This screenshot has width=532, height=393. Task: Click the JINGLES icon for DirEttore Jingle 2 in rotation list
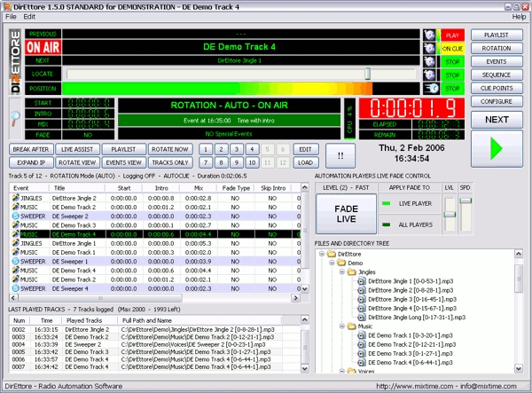[16, 198]
